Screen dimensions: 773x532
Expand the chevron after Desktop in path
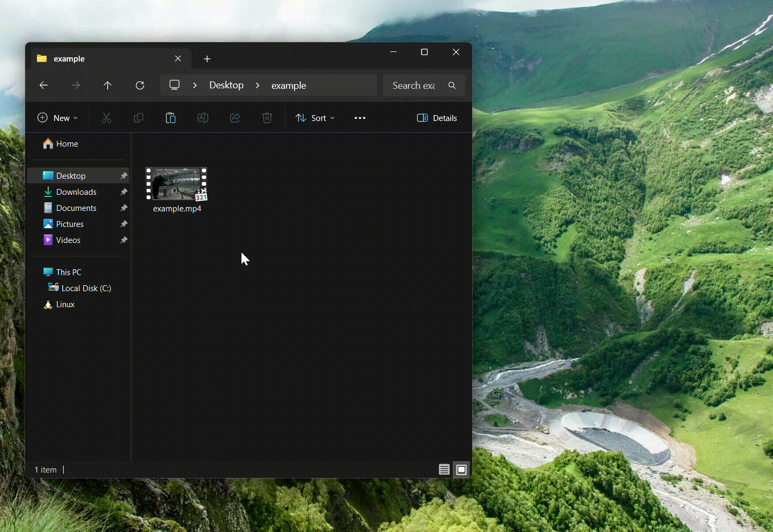(x=258, y=86)
